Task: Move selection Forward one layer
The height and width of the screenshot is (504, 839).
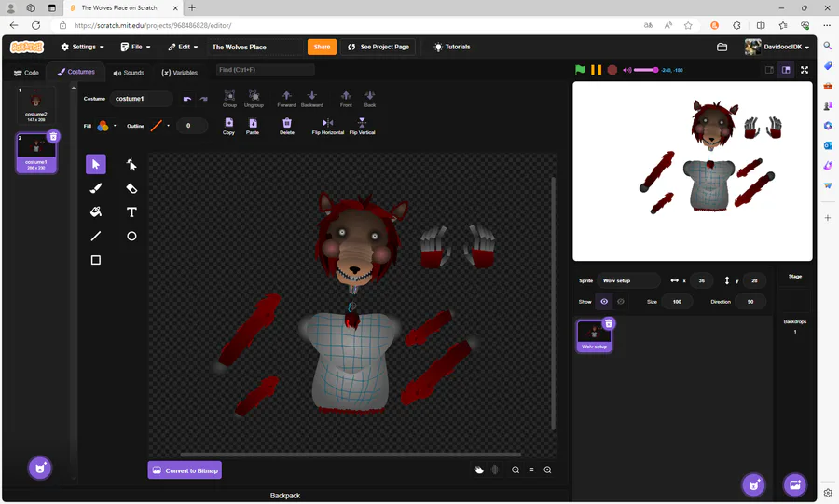Action: [x=286, y=99]
